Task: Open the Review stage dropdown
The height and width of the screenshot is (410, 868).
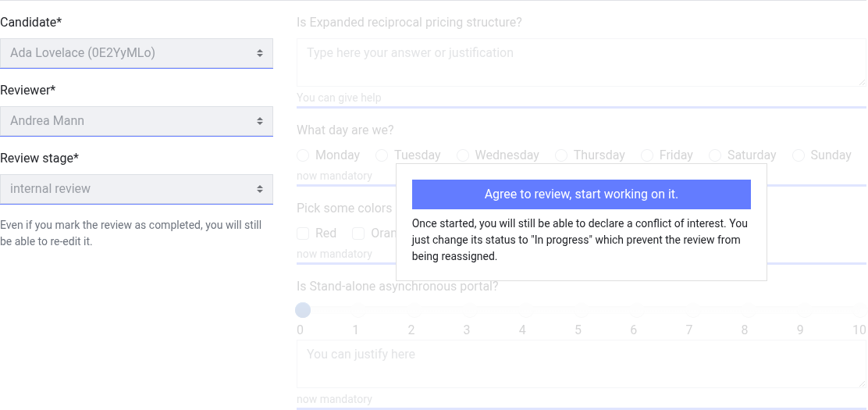Action: click(x=136, y=189)
